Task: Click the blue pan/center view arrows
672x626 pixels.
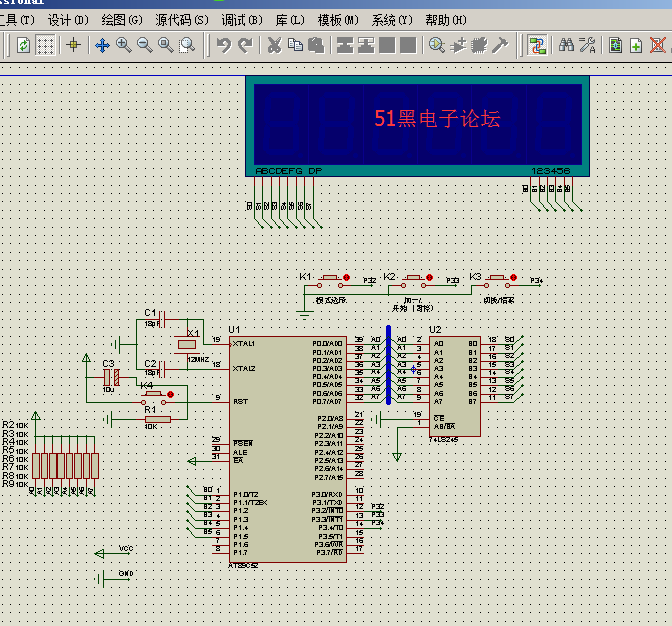Action: coord(102,45)
